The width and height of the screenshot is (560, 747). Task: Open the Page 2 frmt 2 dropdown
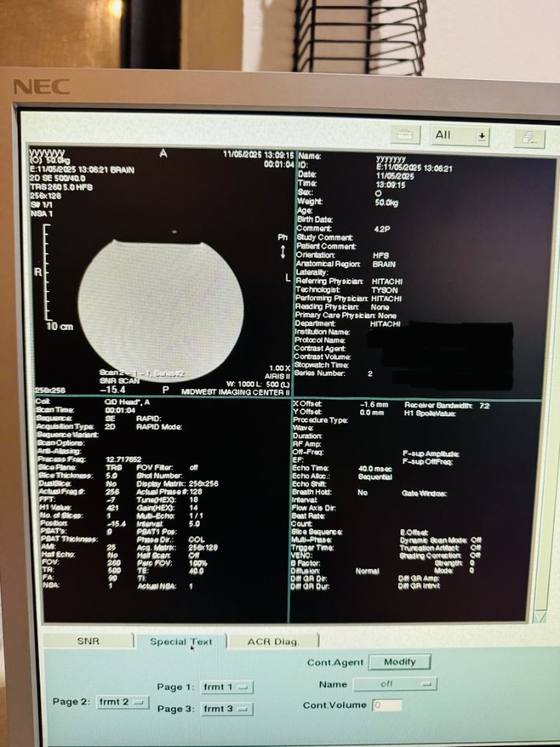tap(123, 702)
